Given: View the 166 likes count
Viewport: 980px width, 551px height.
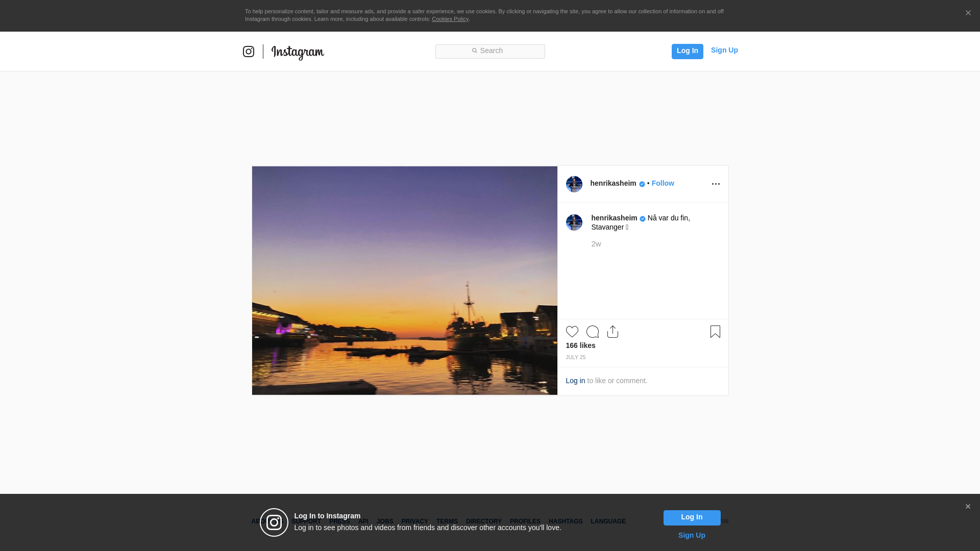Looking at the screenshot, I should pyautogui.click(x=580, y=345).
